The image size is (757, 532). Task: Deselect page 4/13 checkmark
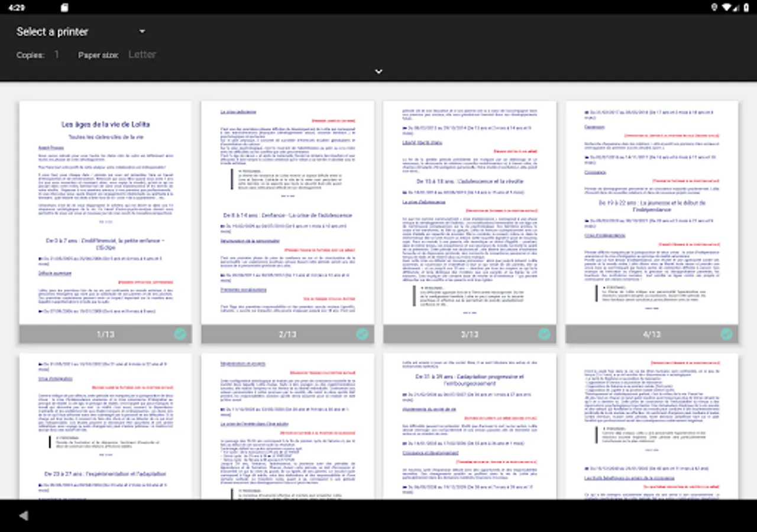(726, 334)
